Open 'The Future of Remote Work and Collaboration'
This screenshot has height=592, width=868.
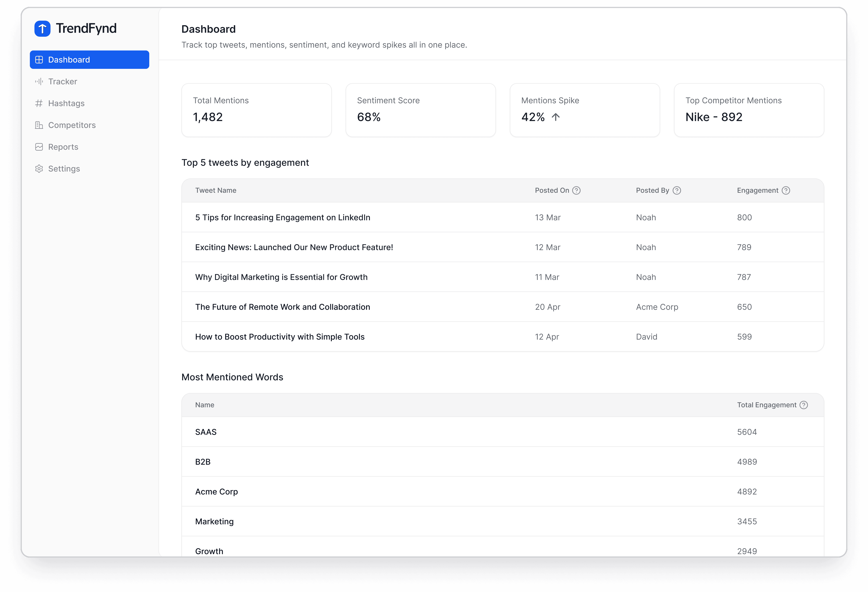(x=283, y=307)
